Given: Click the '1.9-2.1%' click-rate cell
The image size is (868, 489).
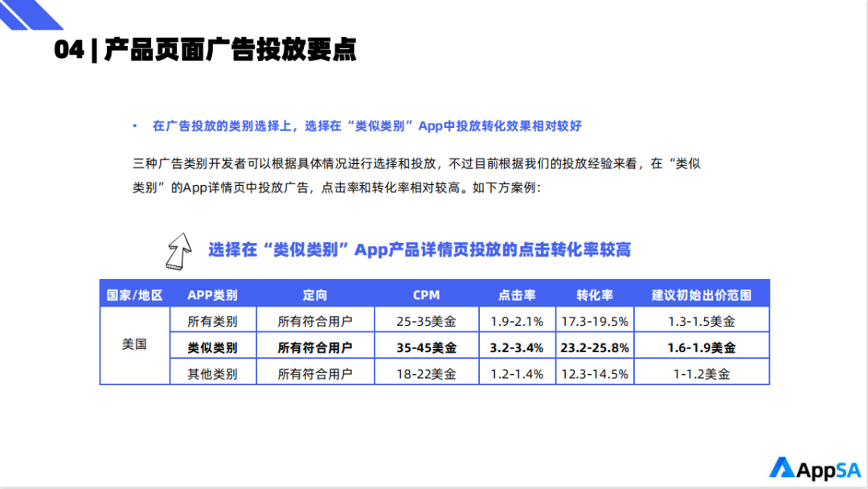Looking at the screenshot, I should click(517, 321).
